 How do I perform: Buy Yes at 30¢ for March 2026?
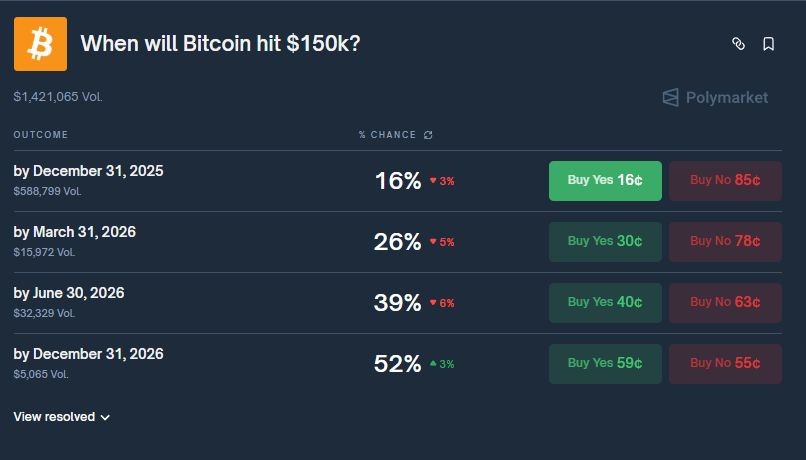[x=605, y=242]
